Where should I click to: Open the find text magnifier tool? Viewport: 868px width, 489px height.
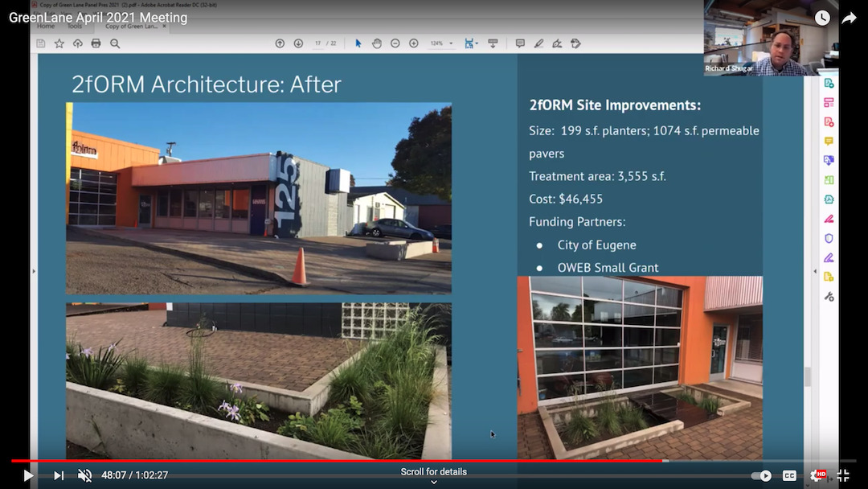115,43
